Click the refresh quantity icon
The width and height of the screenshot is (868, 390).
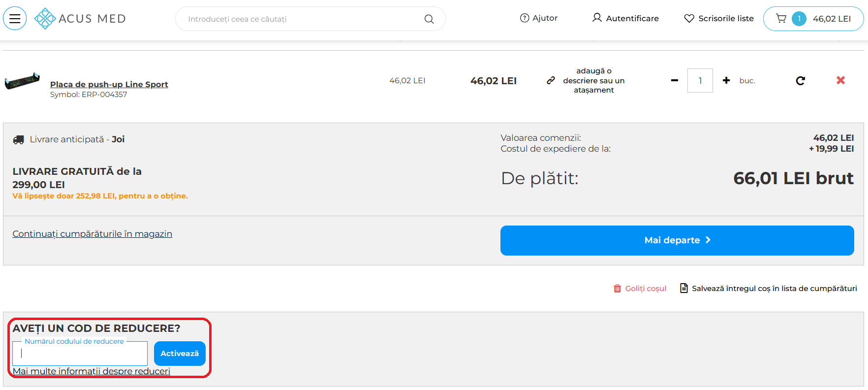[x=801, y=80]
